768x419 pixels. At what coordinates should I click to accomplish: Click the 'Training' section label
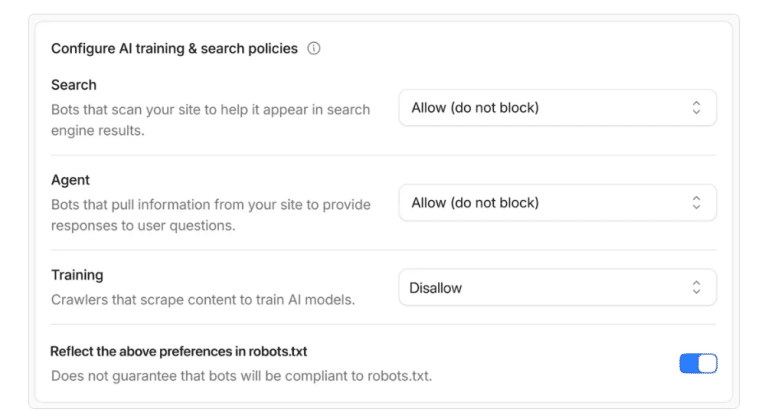pos(77,275)
